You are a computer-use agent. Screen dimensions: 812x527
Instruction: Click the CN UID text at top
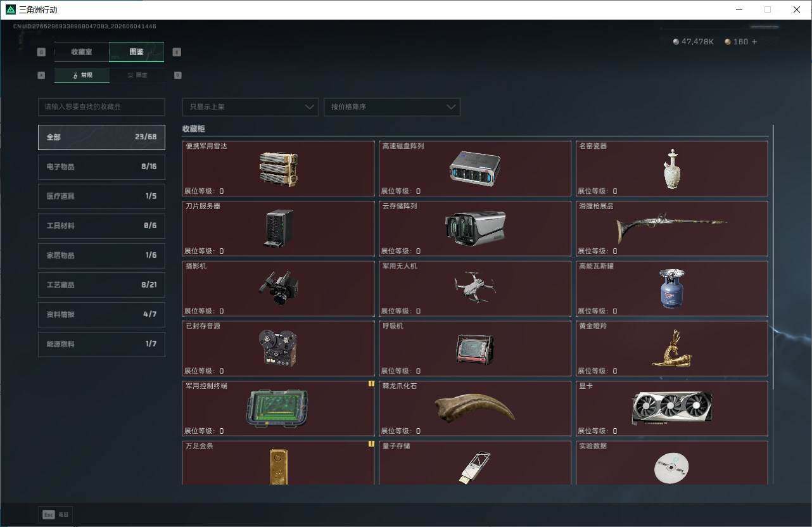(x=85, y=27)
